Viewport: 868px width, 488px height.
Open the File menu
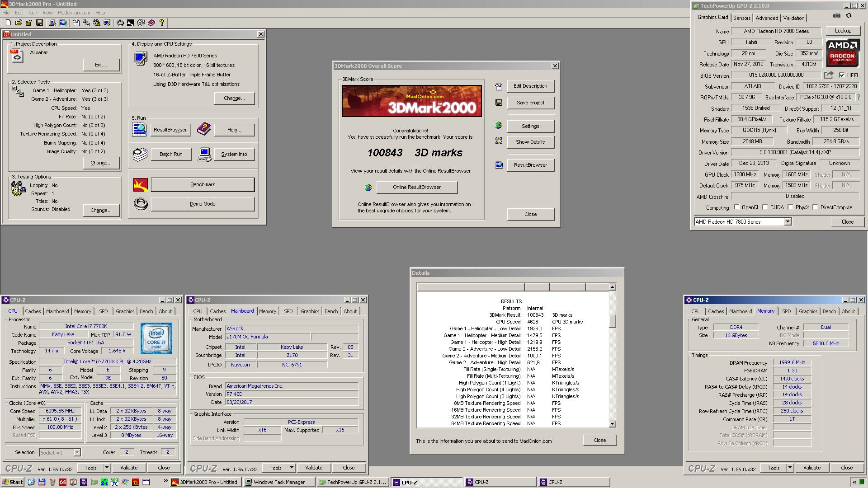[6, 13]
